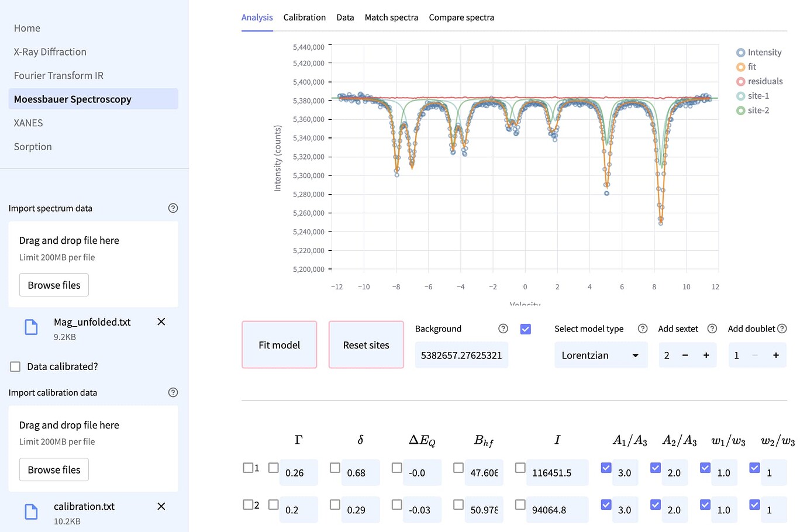
Task: Open the Compare spectra tab
Action: [461, 18]
